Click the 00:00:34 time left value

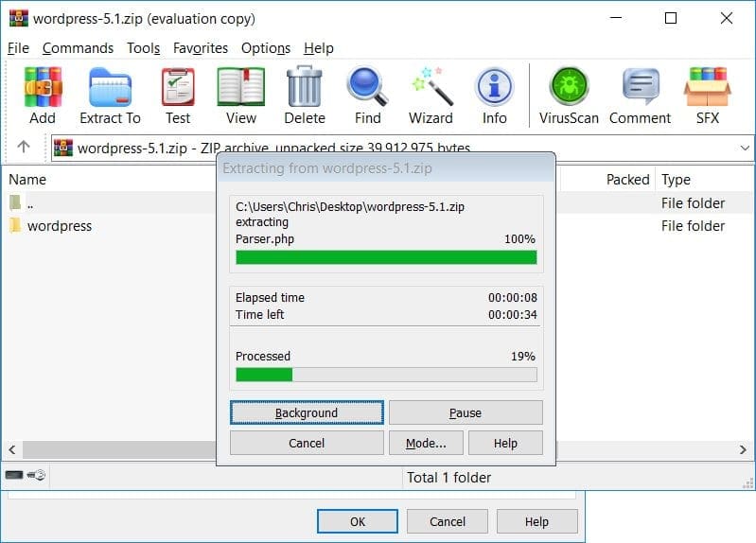513,314
